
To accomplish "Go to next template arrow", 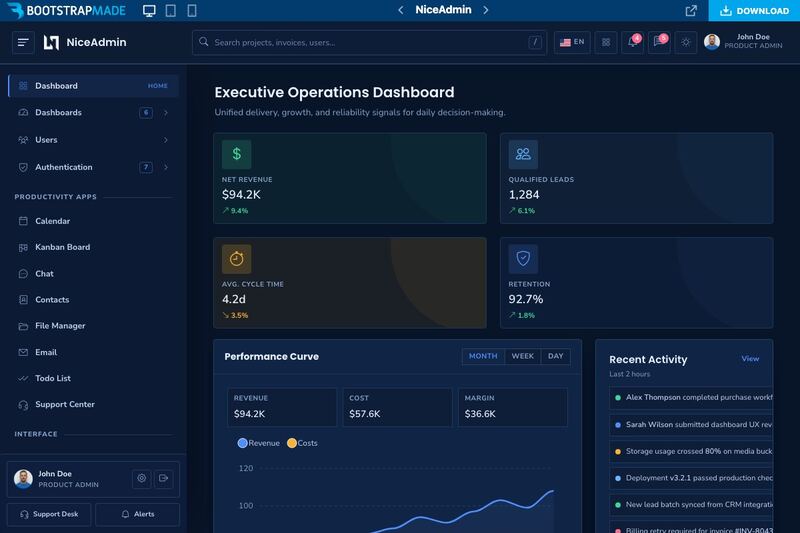I will (486, 10).
